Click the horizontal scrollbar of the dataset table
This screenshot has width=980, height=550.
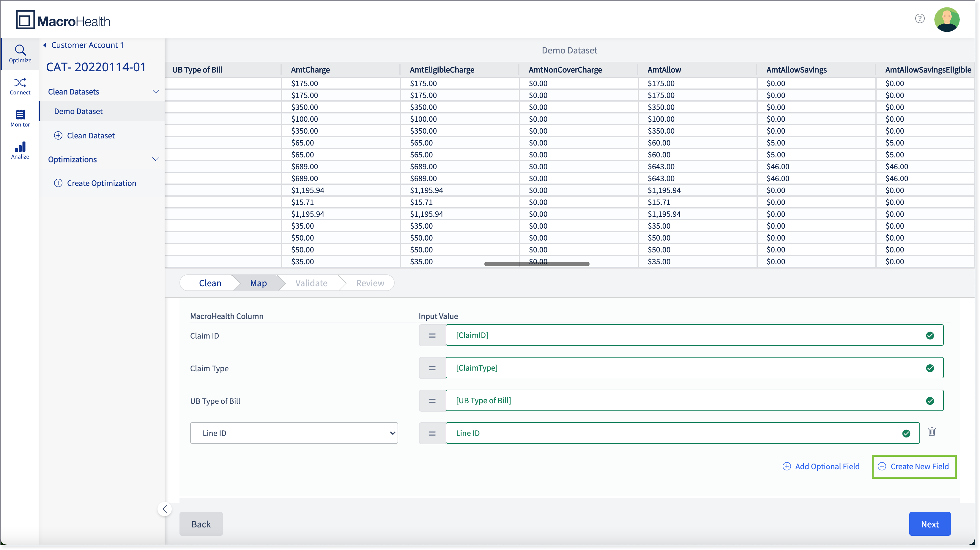536,264
